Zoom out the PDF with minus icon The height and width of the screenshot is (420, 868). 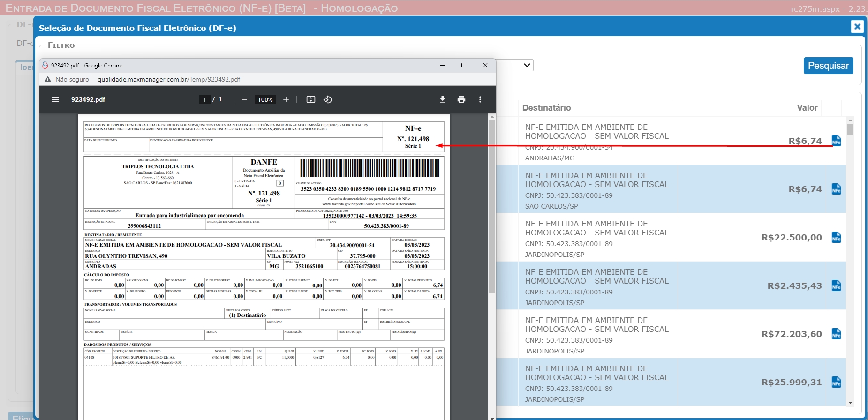pos(244,99)
